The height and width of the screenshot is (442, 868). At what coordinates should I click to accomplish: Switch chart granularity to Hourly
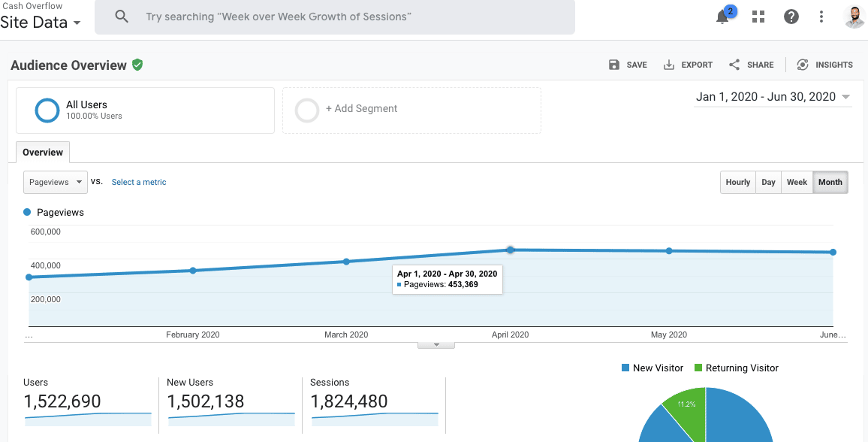[737, 182]
